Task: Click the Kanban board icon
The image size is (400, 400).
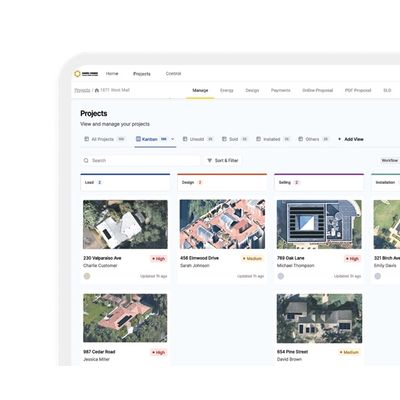Action: [138, 139]
